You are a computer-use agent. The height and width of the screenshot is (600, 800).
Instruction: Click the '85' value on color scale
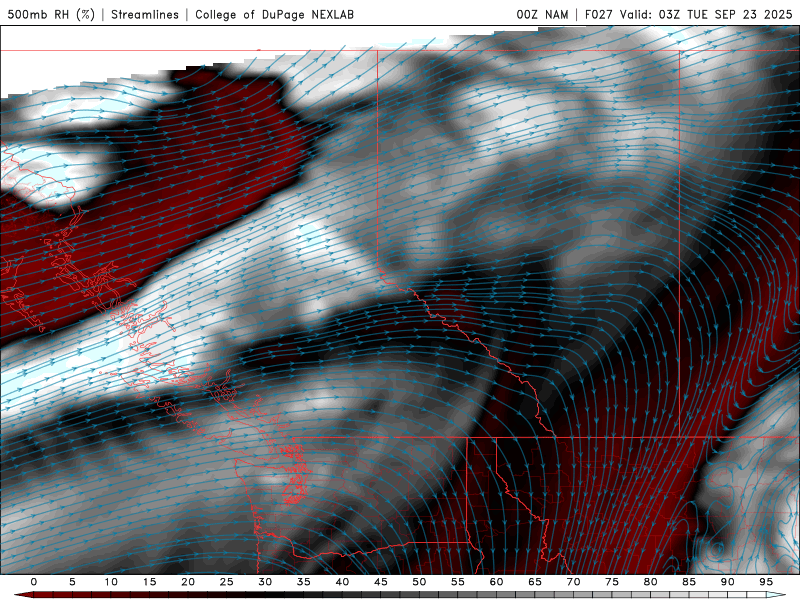pos(689,582)
